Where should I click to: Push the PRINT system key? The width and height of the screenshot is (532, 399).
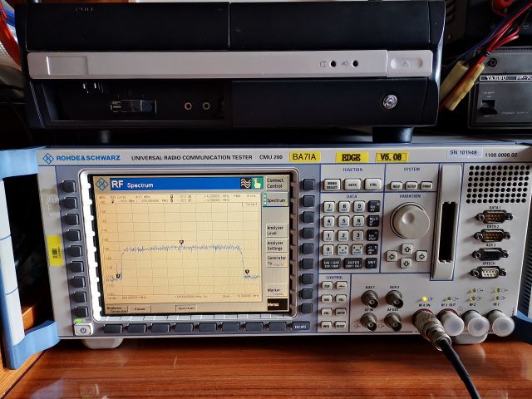pyautogui.click(x=426, y=185)
